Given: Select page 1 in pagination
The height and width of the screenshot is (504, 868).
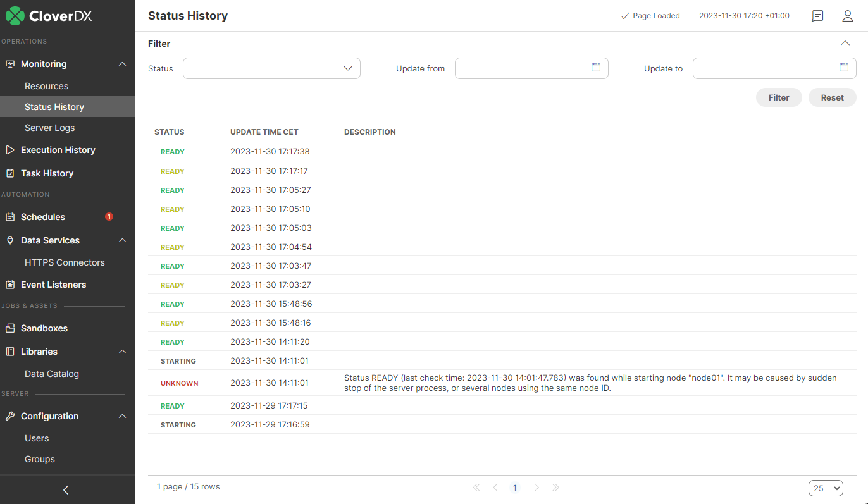Looking at the screenshot, I should coord(515,488).
